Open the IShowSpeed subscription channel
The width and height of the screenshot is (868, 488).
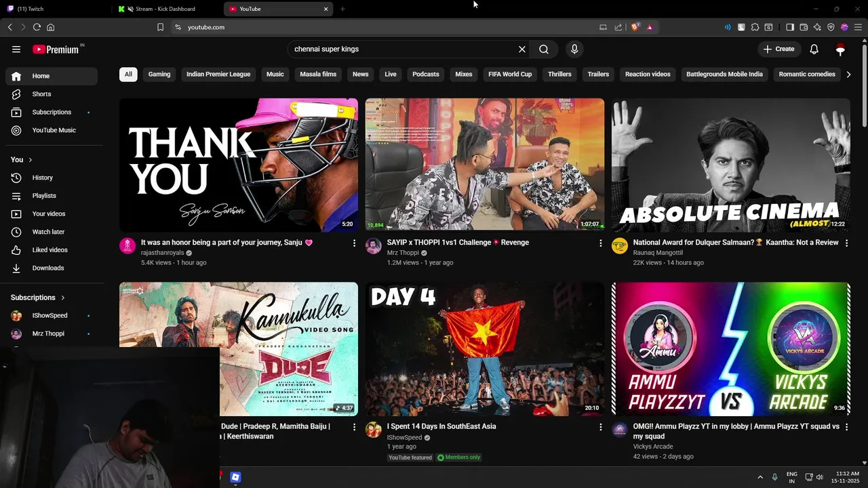point(52,315)
